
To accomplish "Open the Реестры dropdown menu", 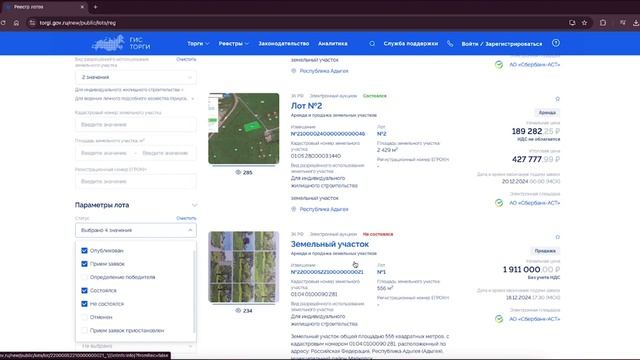I will coord(233,43).
